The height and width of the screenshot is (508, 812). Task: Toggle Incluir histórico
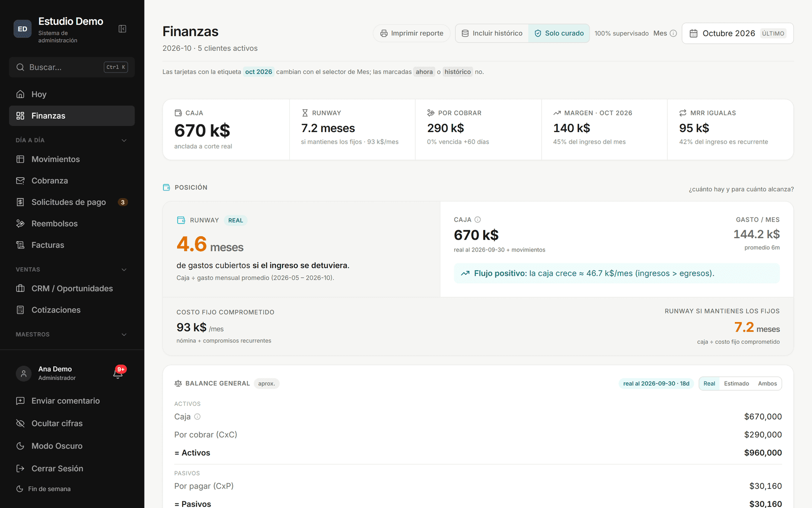click(x=492, y=34)
